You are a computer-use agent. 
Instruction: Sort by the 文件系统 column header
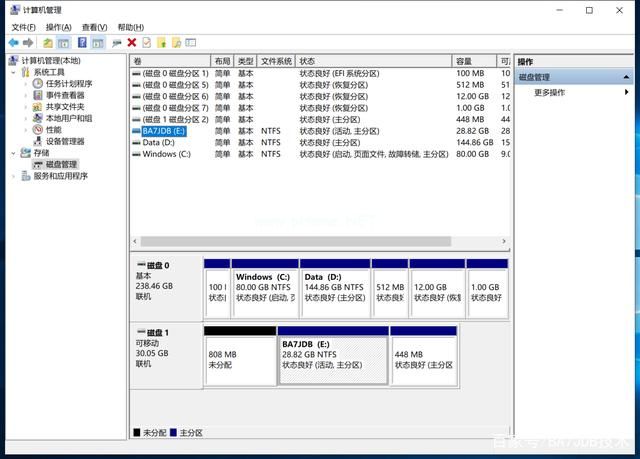[x=276, y=61]
